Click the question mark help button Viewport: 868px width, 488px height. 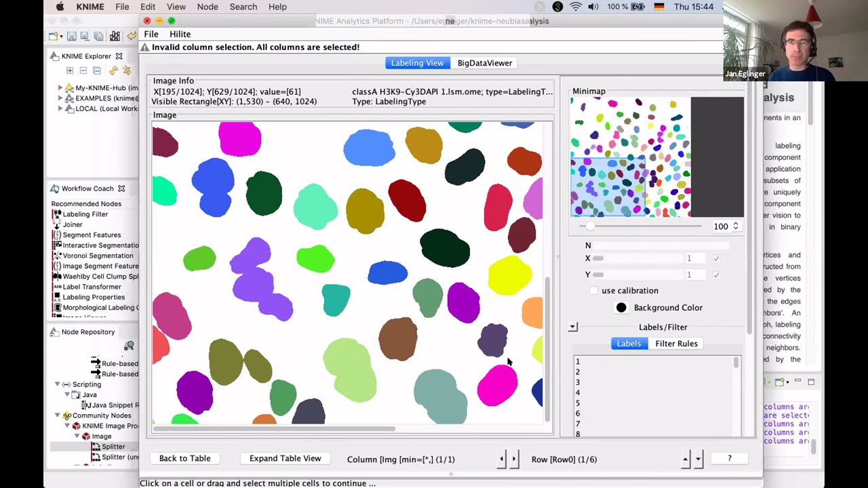click(730, 459)
